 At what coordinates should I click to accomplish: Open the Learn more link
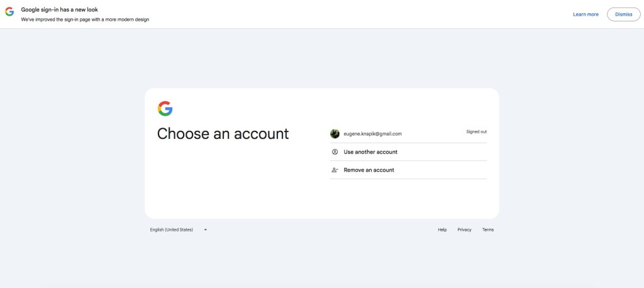586,14
